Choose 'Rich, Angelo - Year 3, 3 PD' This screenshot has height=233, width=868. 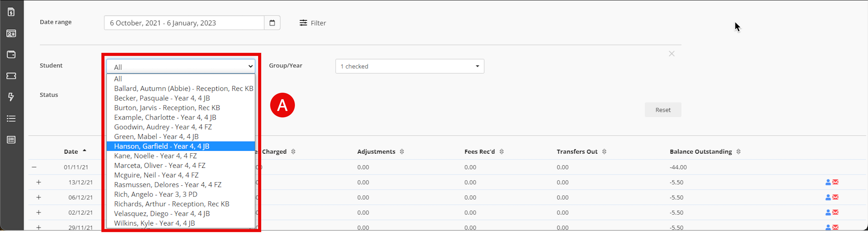point(156,194)
